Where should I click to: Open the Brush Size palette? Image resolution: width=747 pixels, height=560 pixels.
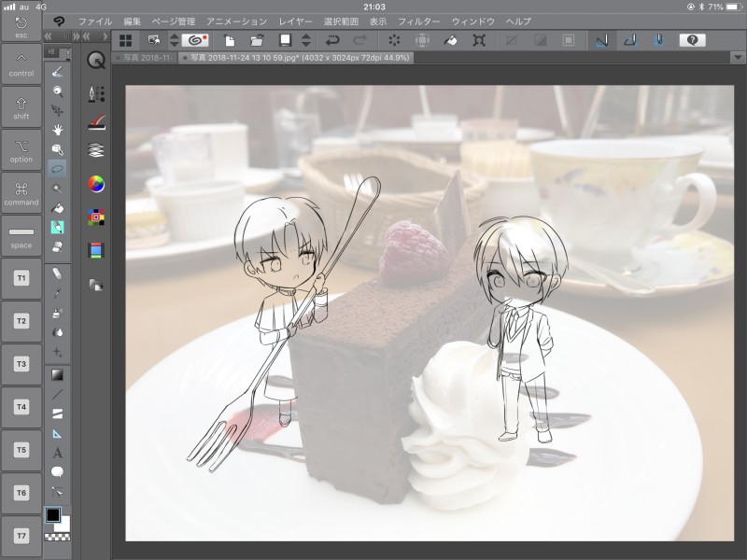click(x=96, y=122)
